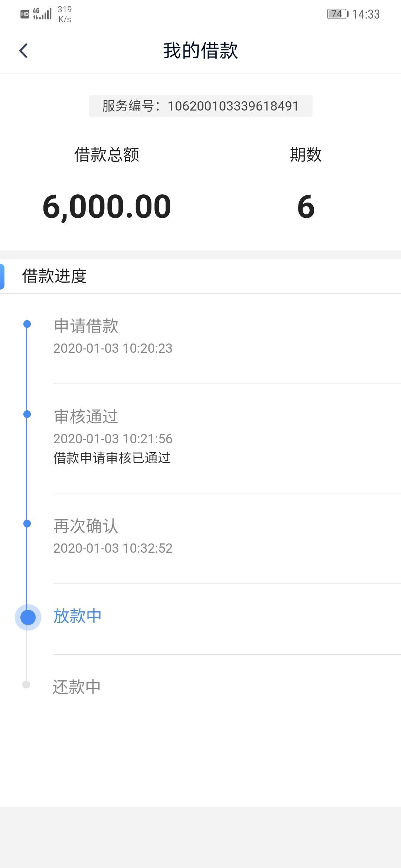Tap the 6,000.00 loan total amount
The width and height of the screenshot is (401, 868).
click(x=107, y=207)
